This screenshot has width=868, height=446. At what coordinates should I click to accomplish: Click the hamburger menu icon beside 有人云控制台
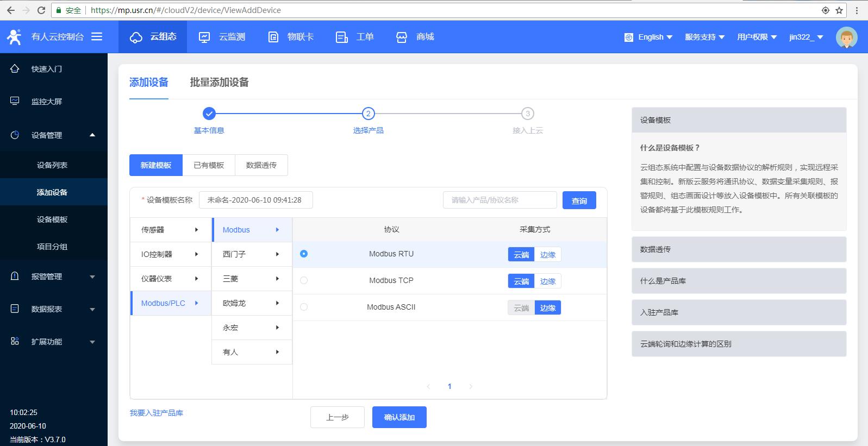(x=97, y=36)
